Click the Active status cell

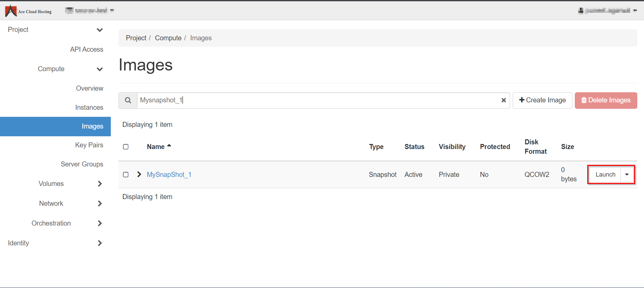tap(413, 175)
